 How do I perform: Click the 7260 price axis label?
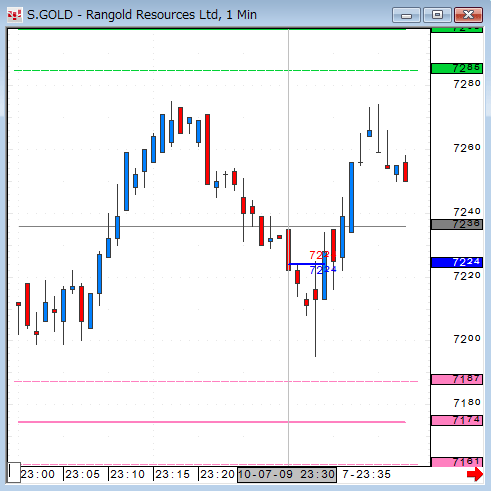pos(467,148)
